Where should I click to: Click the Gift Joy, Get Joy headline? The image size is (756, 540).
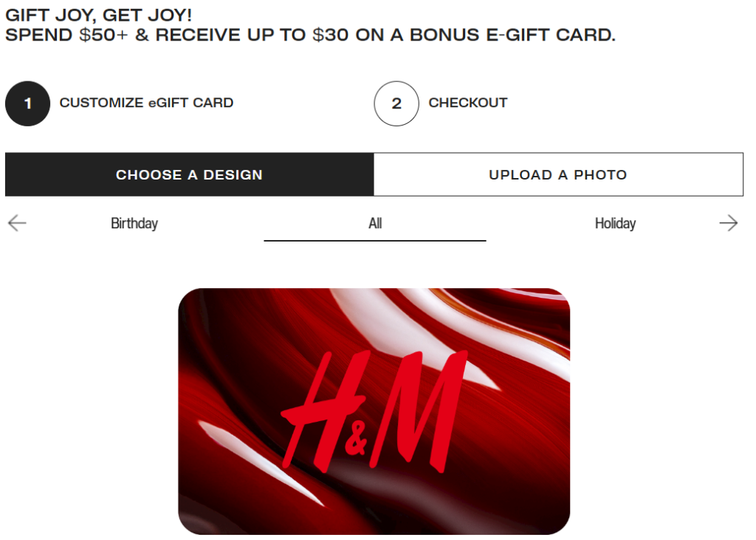click(x=98, y=15)
